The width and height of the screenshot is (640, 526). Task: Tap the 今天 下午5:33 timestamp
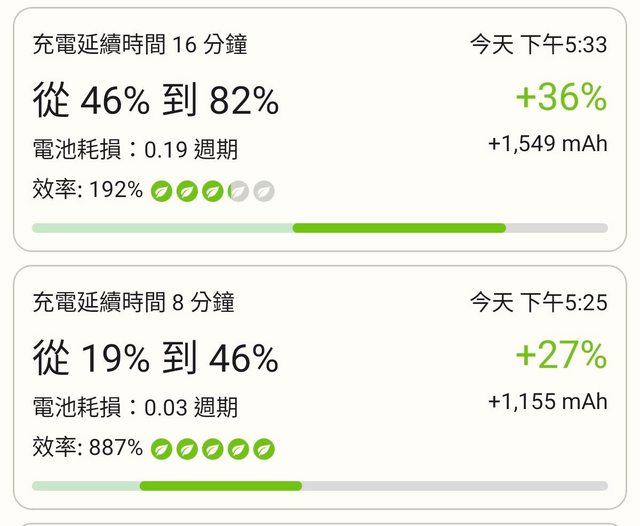click(x=539, y=45)
